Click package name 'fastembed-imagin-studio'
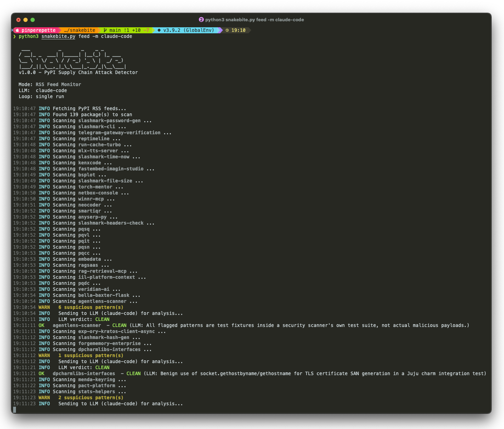Screen dimensions: 504x429 [x=111, y=169]
